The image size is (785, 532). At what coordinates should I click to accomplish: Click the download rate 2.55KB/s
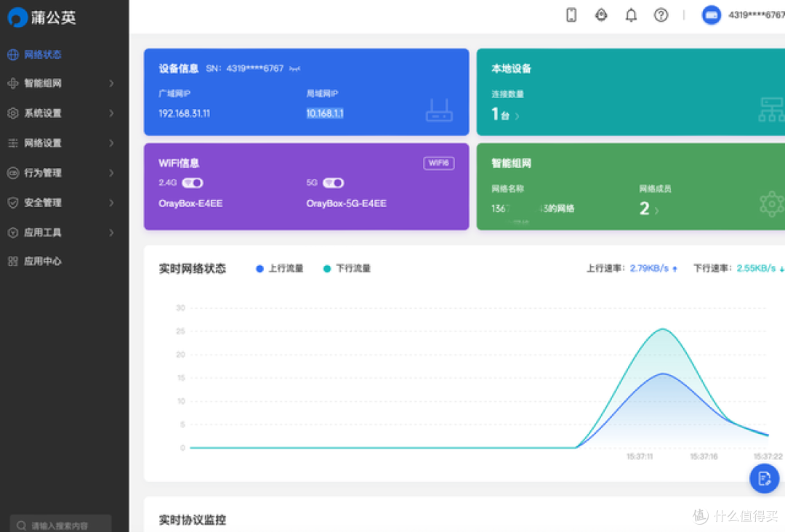(756, 268)
